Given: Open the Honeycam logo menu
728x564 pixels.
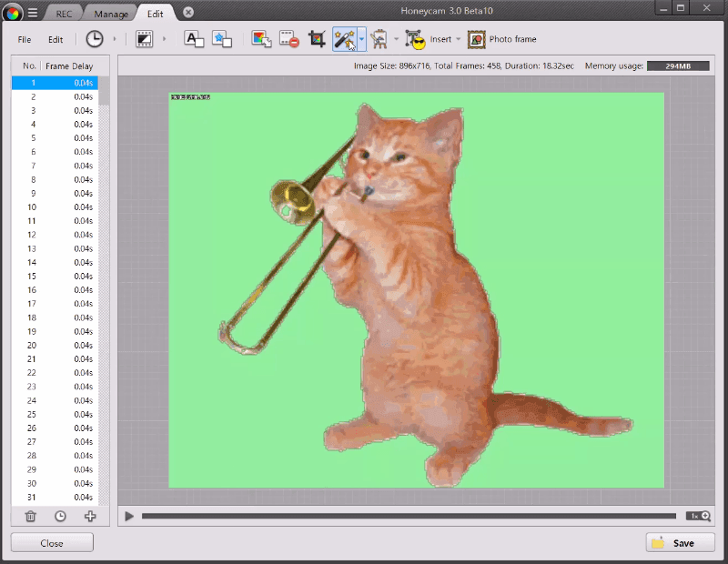Looking at the screenshot, I should pos(13,13).
